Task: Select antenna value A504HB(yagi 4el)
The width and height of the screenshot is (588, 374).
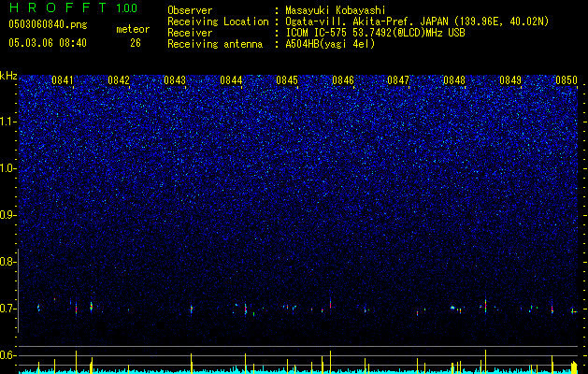Action: [330, 44]
